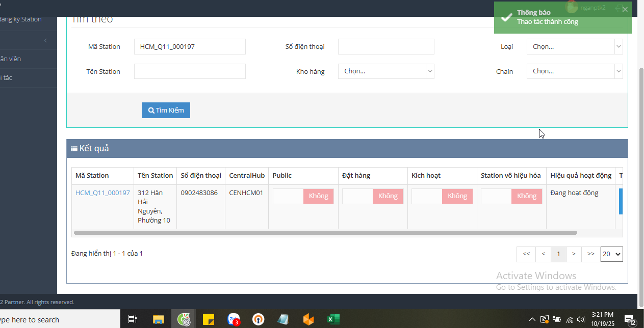The height and width of the screenshot is (328, 644).
Task: Go to the next page with >
Action: point(574,254)
